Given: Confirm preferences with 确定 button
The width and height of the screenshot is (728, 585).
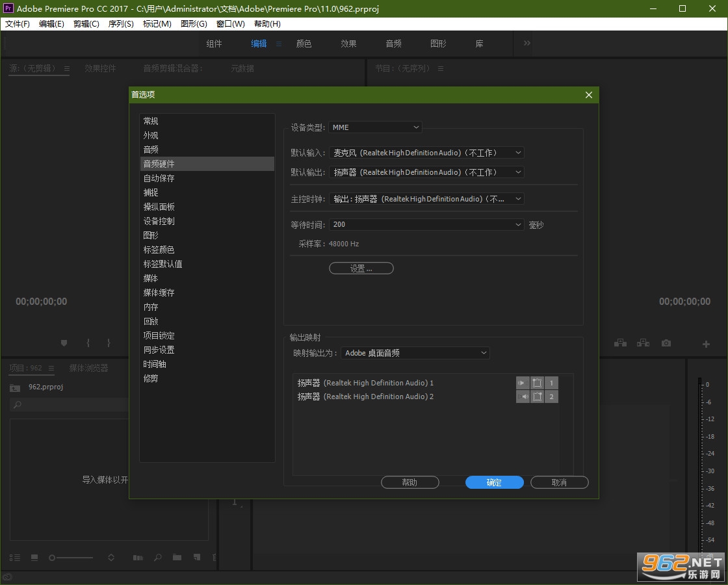Looking at the screenshot, I should tap(495, 482).
